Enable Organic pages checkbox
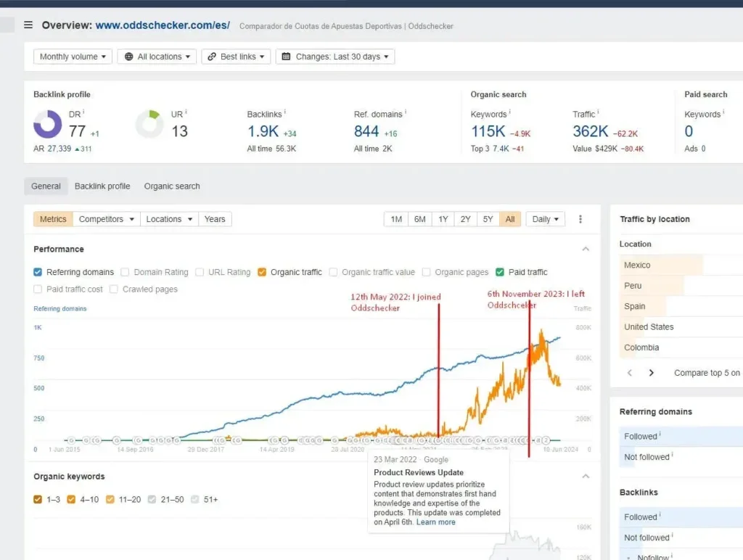 [x=427, y=272]
